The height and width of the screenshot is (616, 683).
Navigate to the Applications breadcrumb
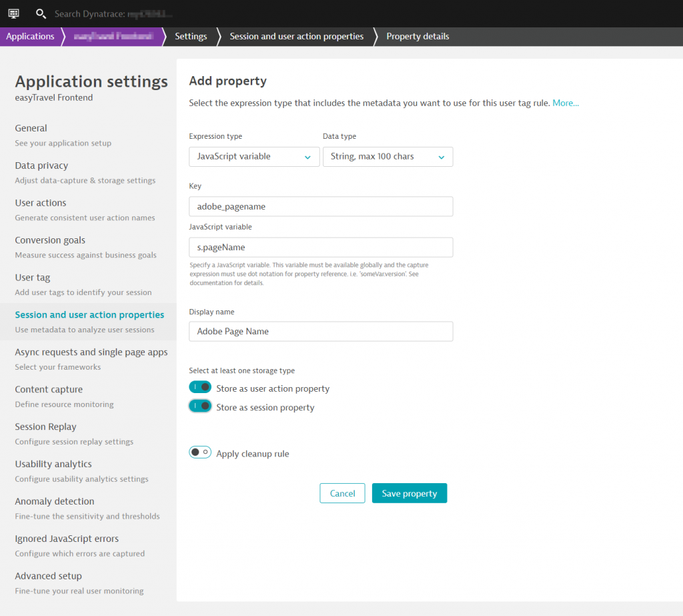coord(30,37)
